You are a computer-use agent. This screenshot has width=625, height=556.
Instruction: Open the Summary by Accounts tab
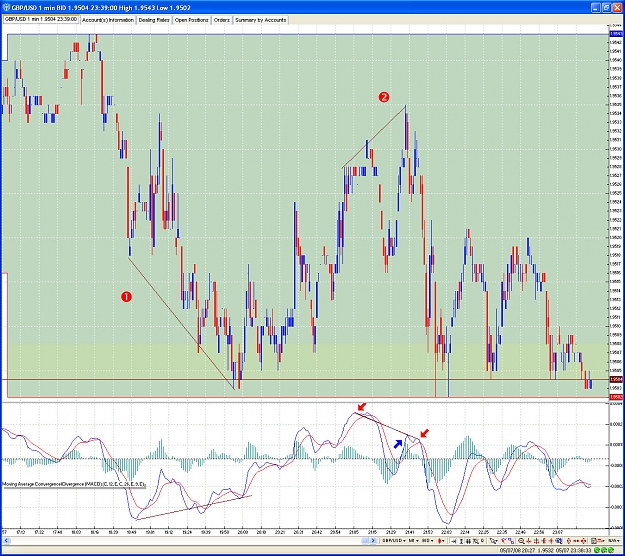click(260, 20)
